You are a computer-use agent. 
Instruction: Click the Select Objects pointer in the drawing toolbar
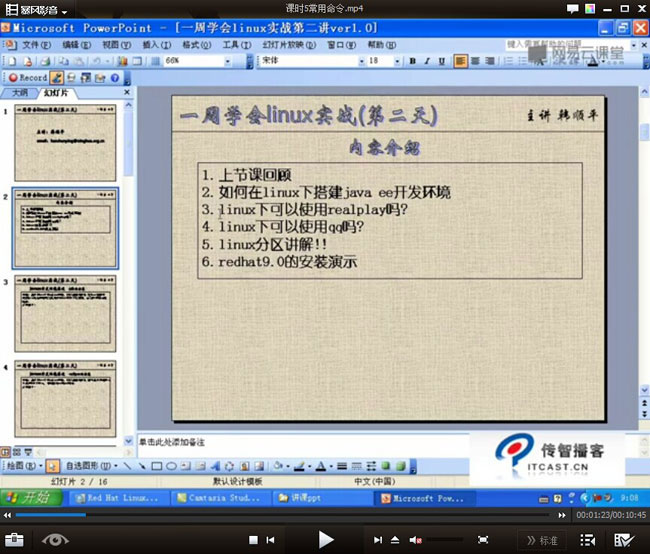coord(52,467)
